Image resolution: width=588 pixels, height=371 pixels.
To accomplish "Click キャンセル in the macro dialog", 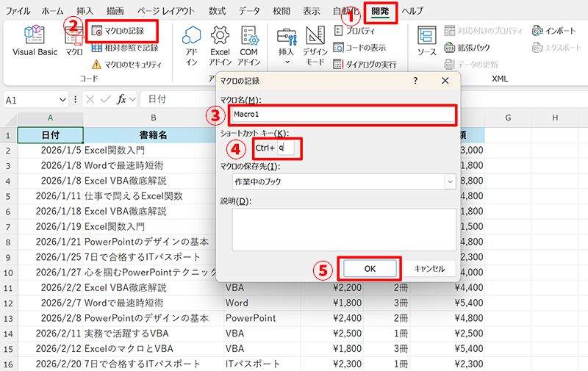I will (429, 268).
